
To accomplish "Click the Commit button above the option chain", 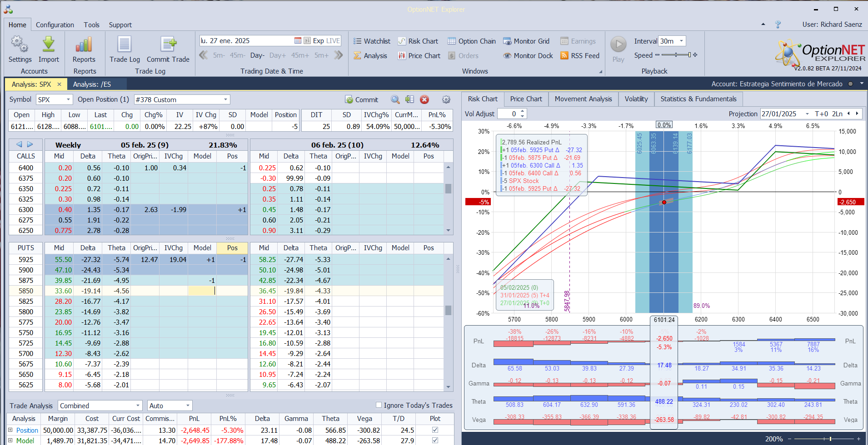I will pos(362,100).
